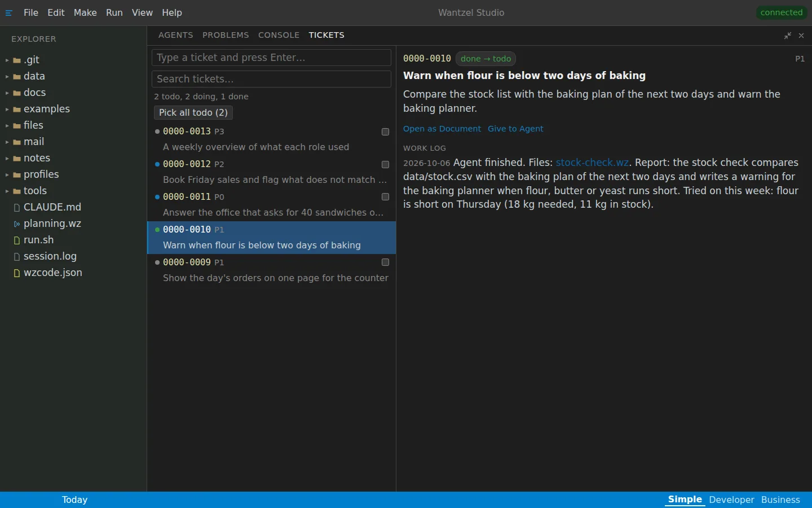
Task: Switch to the CONSOLE tab
Action: [279, 35]
